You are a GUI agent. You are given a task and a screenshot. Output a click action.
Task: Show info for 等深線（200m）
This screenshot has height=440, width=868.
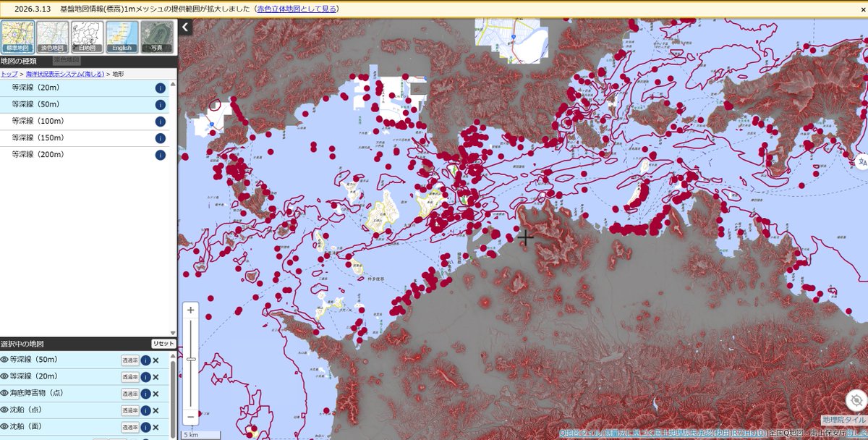pyautogui.click(x=161, y=155)
